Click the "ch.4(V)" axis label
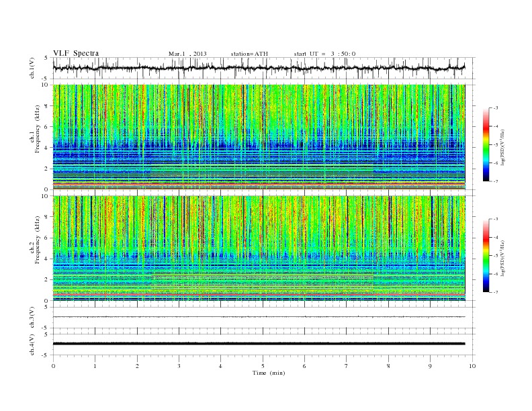The height and width of the screenshot is (411, 532). [x=32, y=345]
